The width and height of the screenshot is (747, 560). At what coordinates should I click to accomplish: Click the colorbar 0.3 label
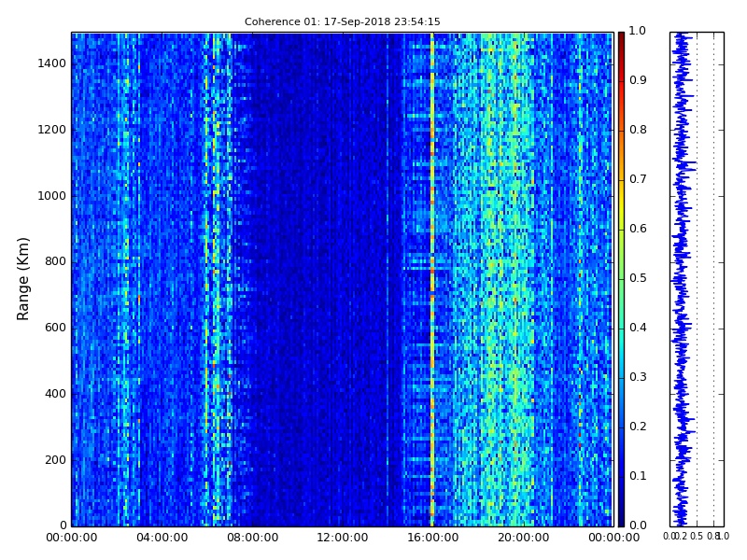638,377
